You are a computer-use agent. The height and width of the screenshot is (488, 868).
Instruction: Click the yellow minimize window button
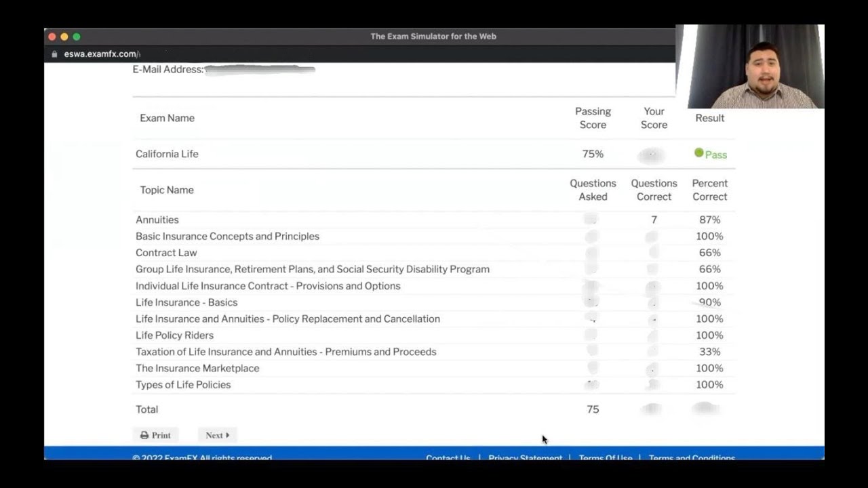64,37
